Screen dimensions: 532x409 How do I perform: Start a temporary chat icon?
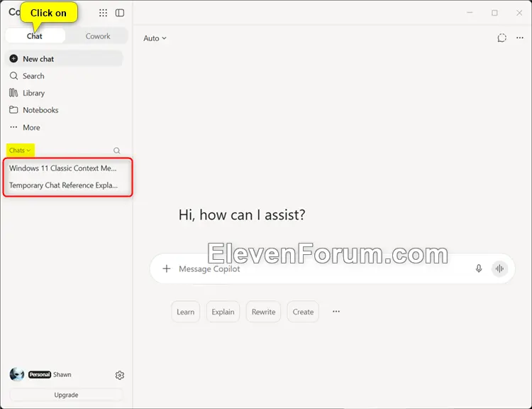[501, 38]
